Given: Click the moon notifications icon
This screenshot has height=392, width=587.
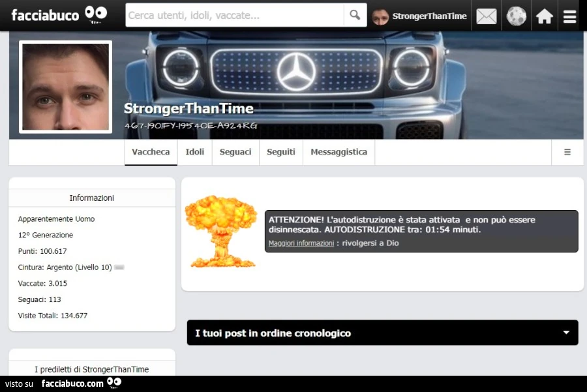Looking at the screenshot, I should [x=517, y=16].
